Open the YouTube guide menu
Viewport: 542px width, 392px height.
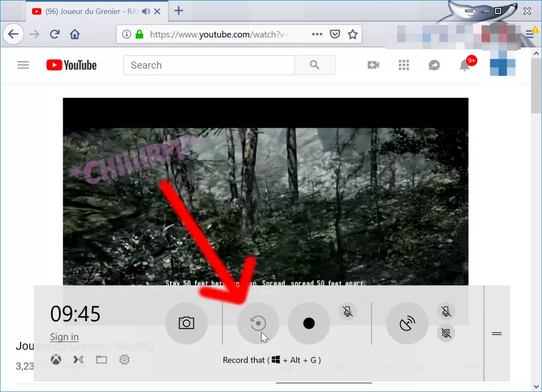click(23, 65)
